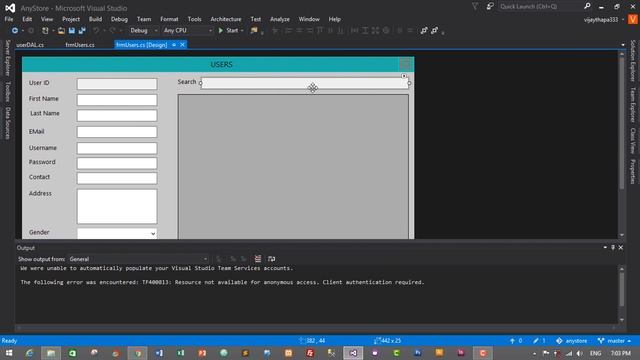640x360 pixels.
Task: Switch to the userDAL.cs tab
Action: click(x=30, y=45)
